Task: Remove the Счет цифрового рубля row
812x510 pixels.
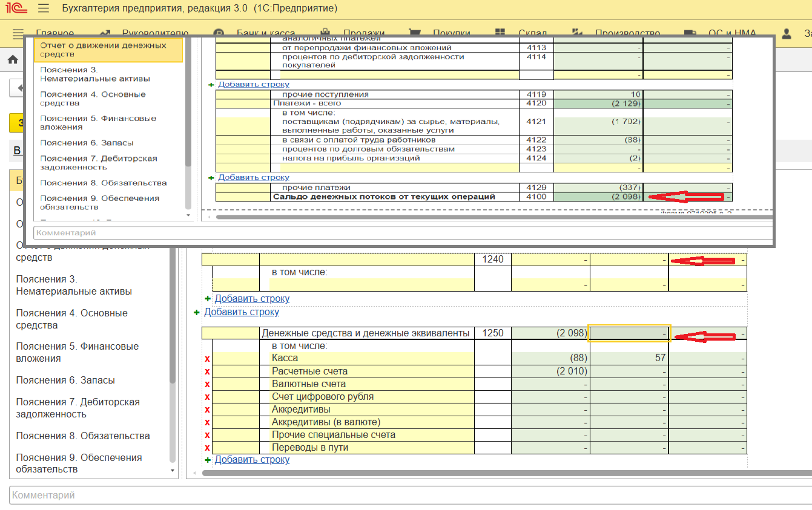Action: click(207, 397)
